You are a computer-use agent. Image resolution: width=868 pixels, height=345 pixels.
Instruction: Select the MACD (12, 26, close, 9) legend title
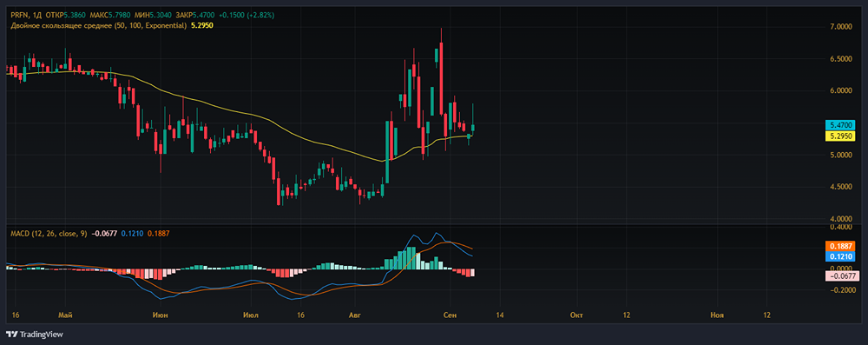[49, 234]
